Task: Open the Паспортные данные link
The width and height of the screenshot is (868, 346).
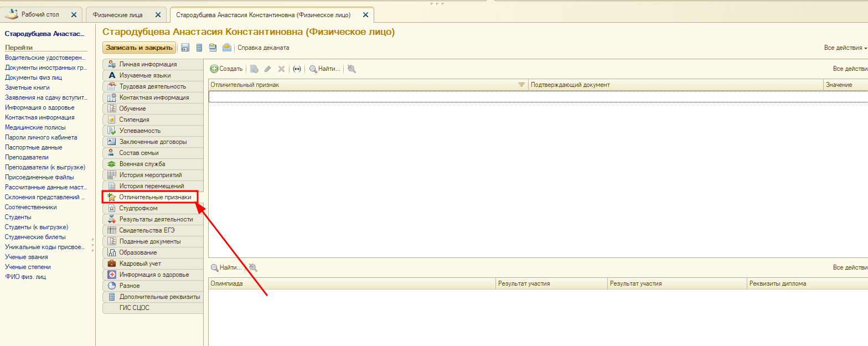Action: (33, 147)
